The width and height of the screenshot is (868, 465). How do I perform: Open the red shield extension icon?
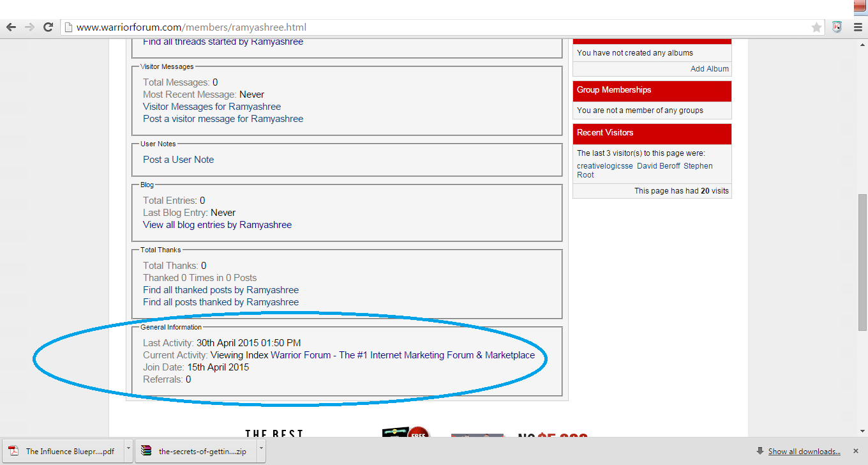coord(837,27)
